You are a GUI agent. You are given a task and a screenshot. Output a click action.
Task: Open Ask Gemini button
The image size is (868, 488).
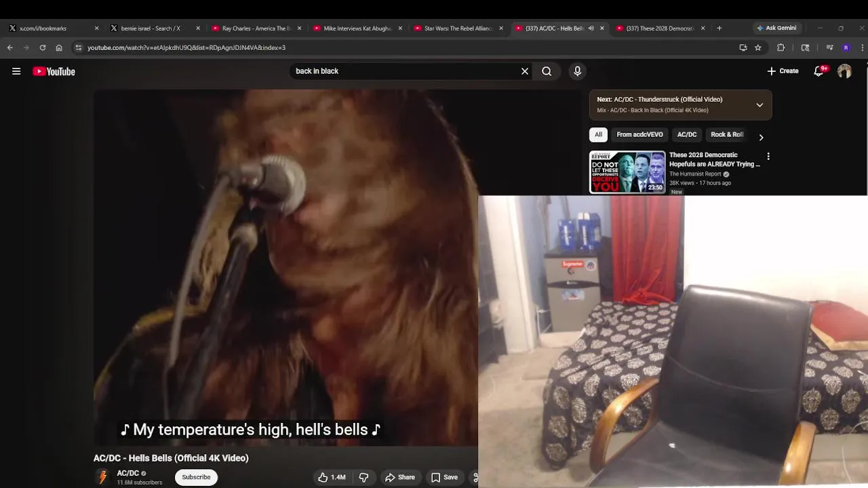point(776,28)
